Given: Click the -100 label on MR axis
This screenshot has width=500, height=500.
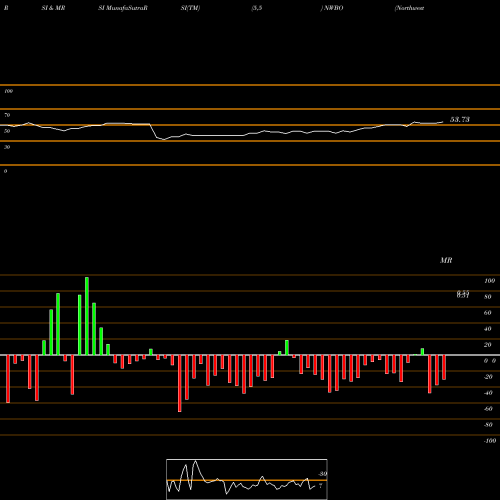Looking at the screenshot, I should [489, 441].
